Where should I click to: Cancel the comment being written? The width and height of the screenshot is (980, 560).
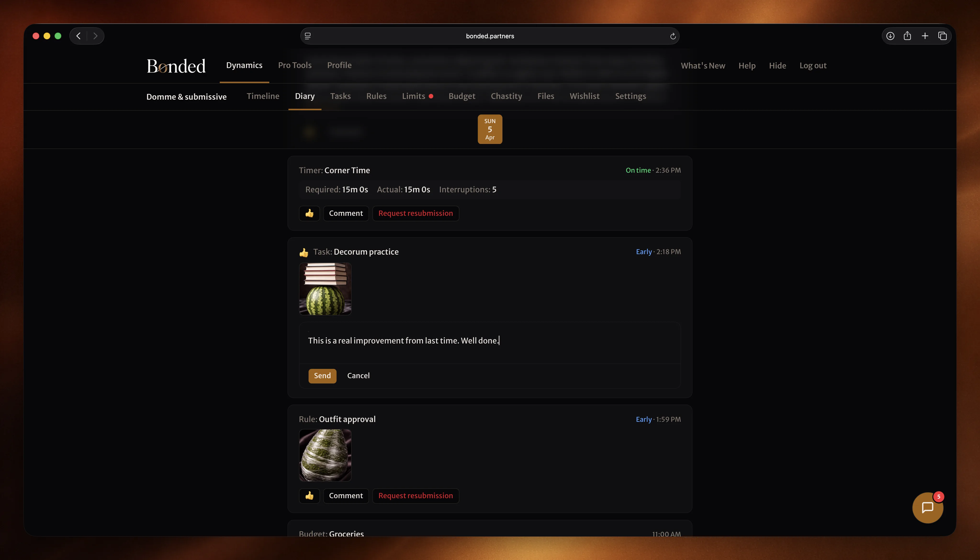tap(358, 376)
